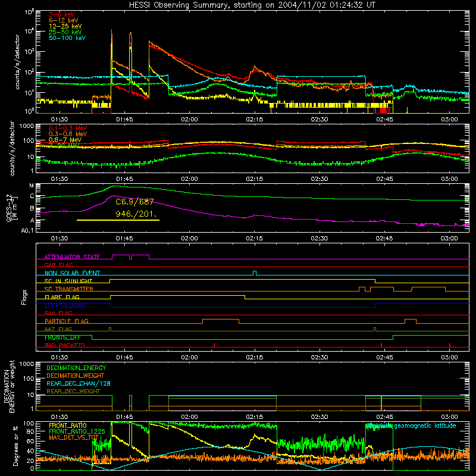
Task: Click the "counts/s/detector" label of top panel
Action: point(17,62)
